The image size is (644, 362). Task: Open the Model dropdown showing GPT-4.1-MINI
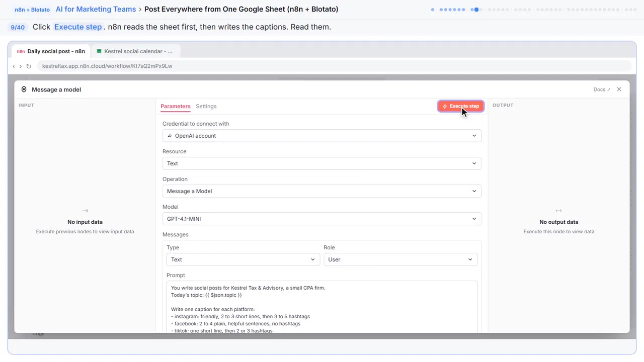point(322,219)
